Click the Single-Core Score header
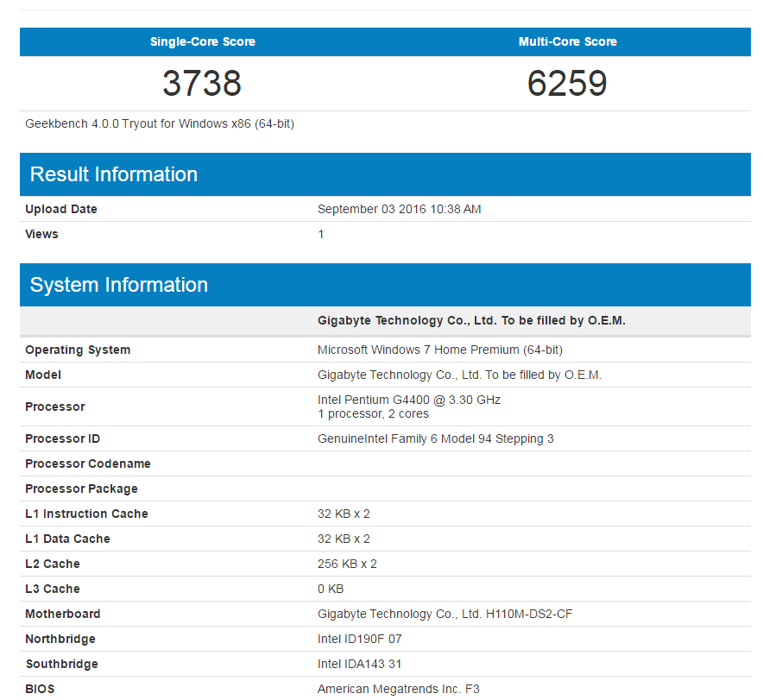 pos(203,41)
